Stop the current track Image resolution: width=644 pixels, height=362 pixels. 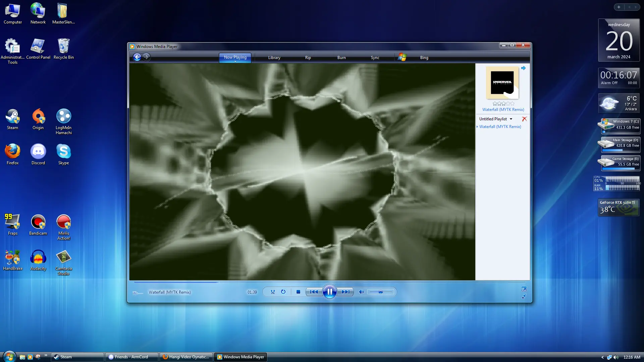click(x=298, y=292)
